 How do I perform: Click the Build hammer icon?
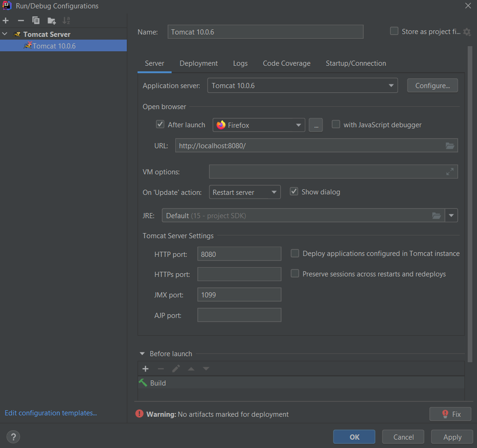coord(143,383)
